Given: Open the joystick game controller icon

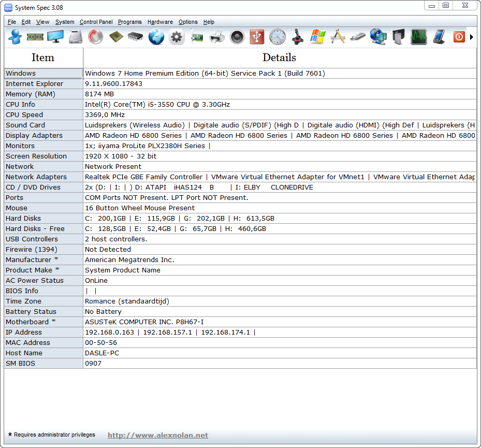Looking at the screenshot, I should [x=298, y=37].
